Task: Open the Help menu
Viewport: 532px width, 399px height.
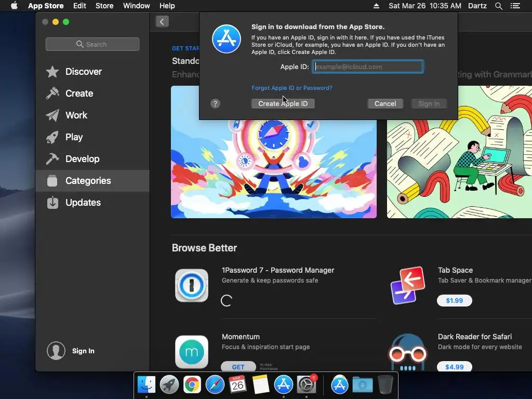Action: click(x=167, y=6)
